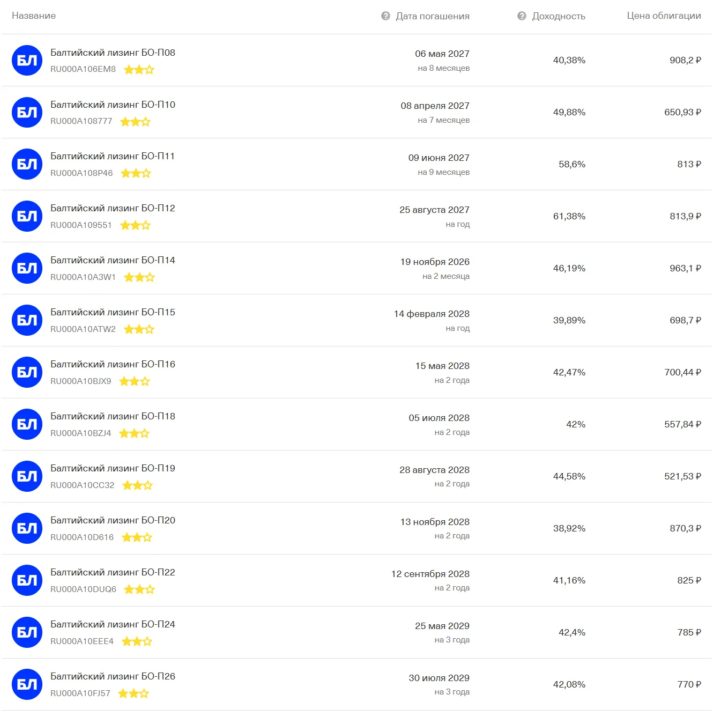728x724 pixels.
Task: Open Балтийский лизинг БО-П22 bond
Action: pyautogui.click(x=113, y=572)
